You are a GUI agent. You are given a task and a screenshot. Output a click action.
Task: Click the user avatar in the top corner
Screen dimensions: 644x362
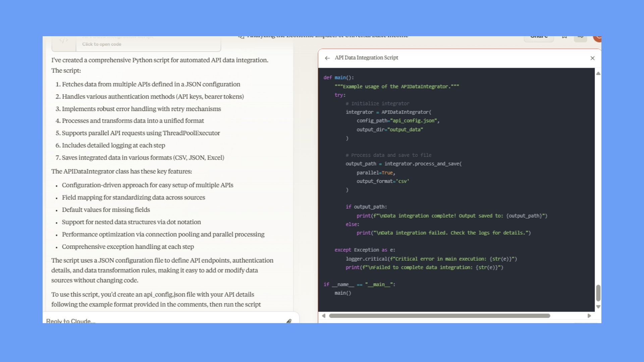pos(597,39)
